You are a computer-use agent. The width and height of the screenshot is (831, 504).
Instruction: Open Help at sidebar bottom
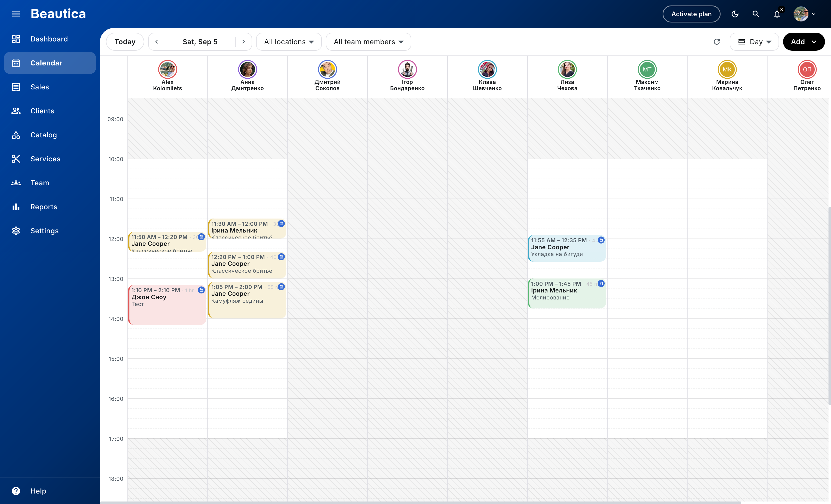(x=50, y=491)
